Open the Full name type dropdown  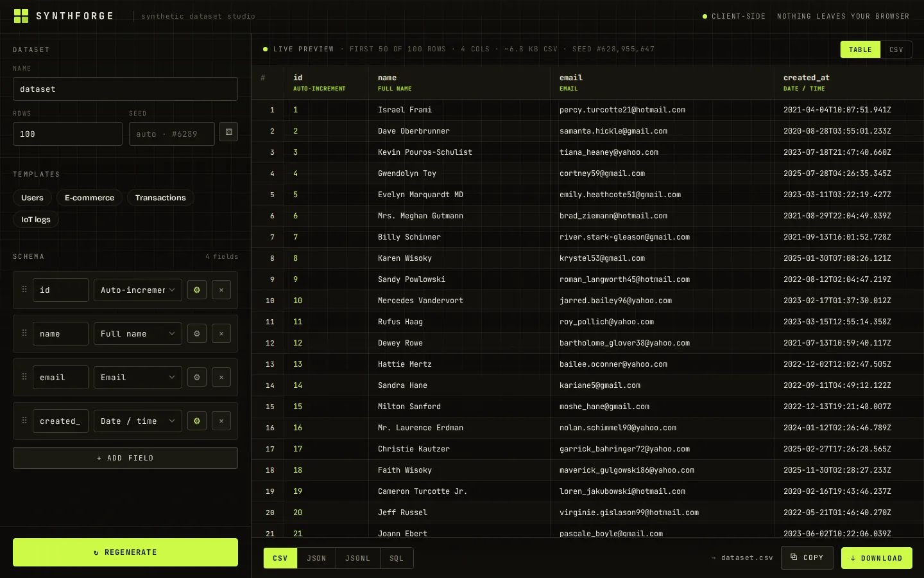tap(138, 334)
